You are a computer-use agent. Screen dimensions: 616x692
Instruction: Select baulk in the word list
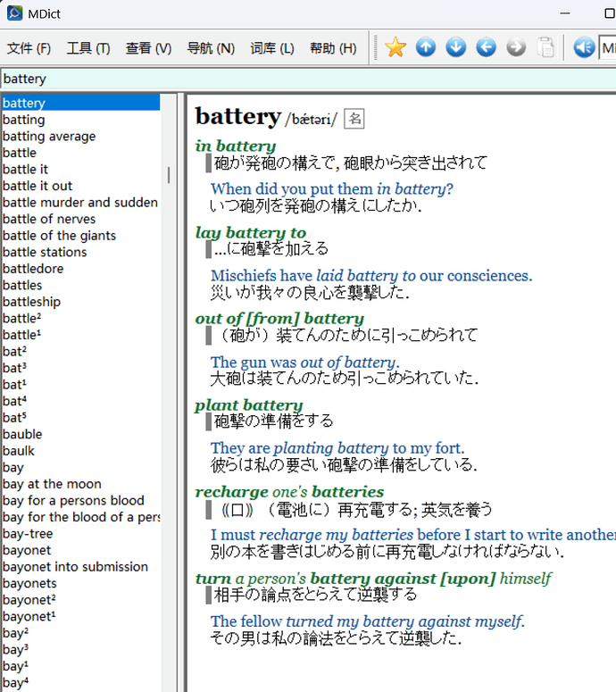pos(18,451)
